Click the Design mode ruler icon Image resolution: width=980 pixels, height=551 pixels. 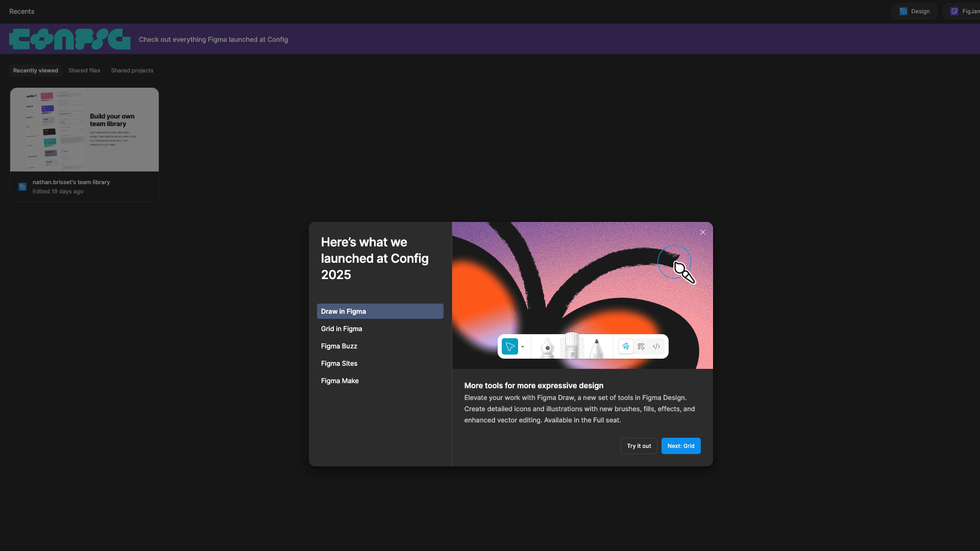click(x=641, y=346)
